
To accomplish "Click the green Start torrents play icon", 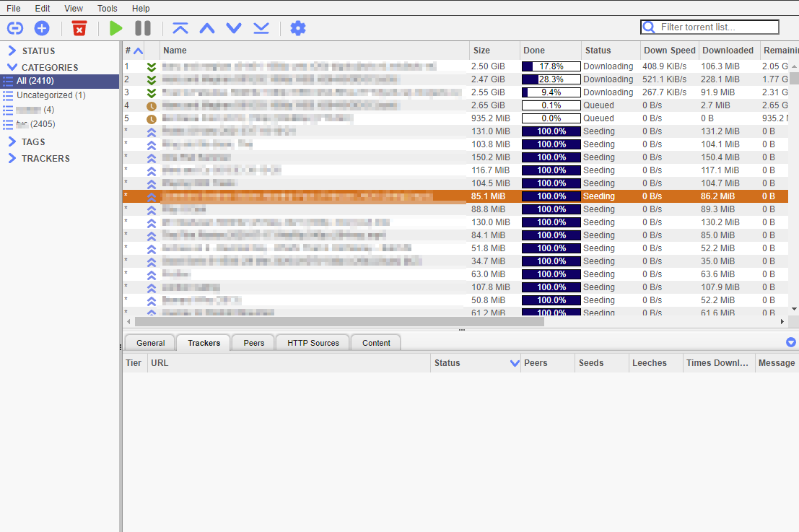I will (x=116, y=28).
